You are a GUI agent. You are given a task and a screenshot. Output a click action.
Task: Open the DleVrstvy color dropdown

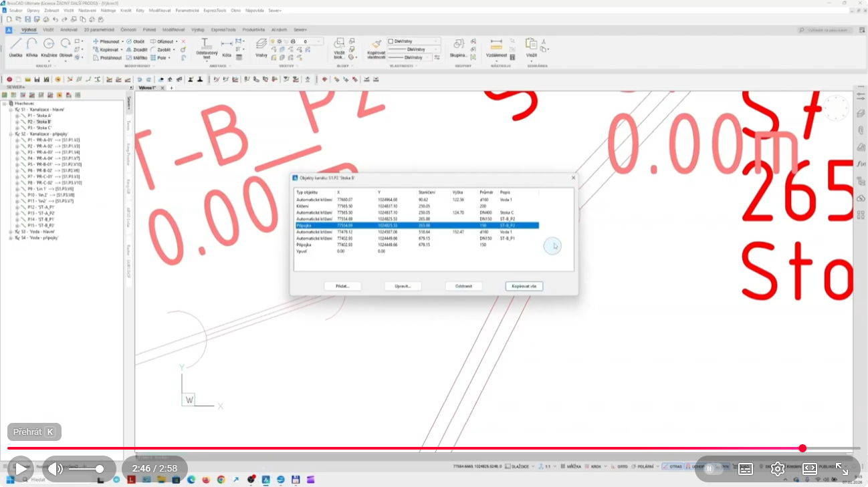pyautogui.click(x=414, y=41)
